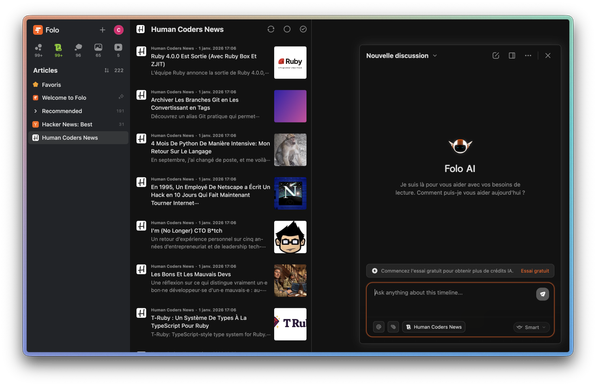596x386 pixels.
Task: Click the cartoon face with glasses thumbnail
Action: click(290, 237)
